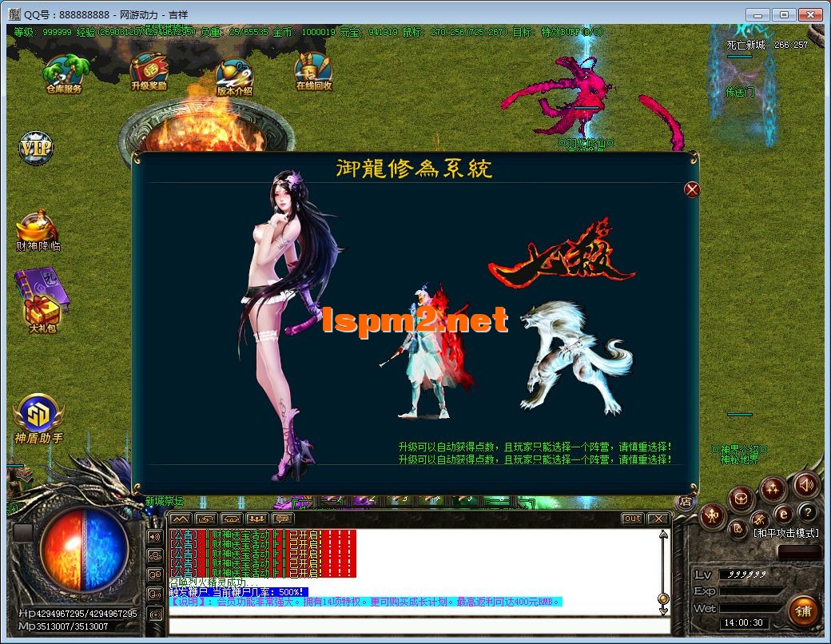Maximize the game window

click(784, 15)
